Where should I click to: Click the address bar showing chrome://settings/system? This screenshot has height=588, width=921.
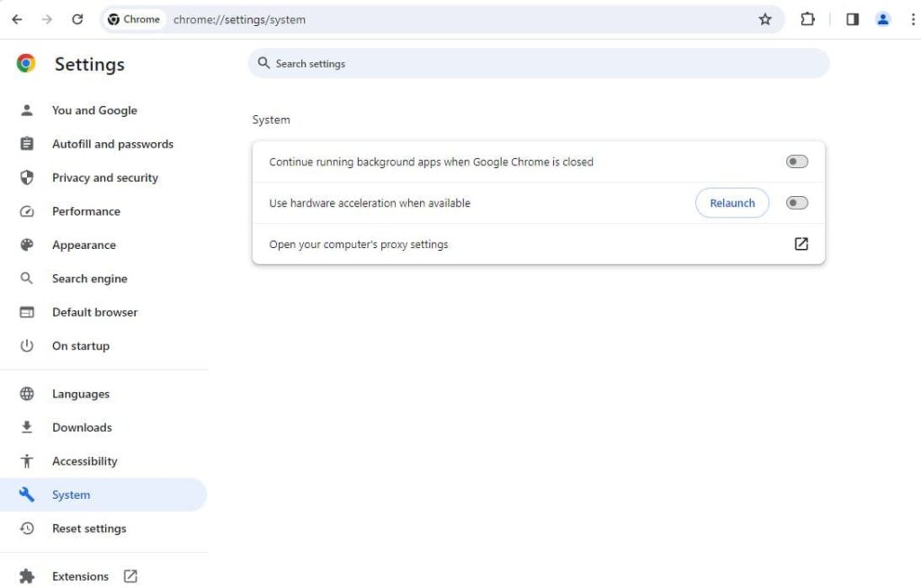click(450, 19)
